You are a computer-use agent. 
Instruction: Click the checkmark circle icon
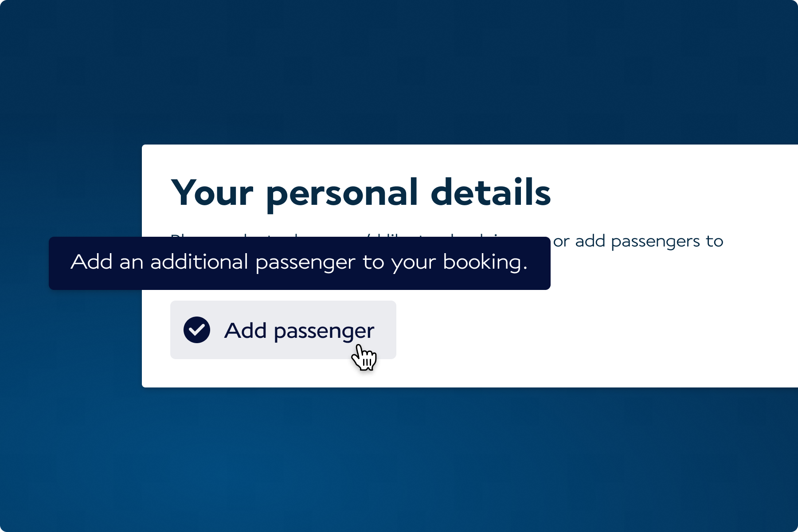197,330
